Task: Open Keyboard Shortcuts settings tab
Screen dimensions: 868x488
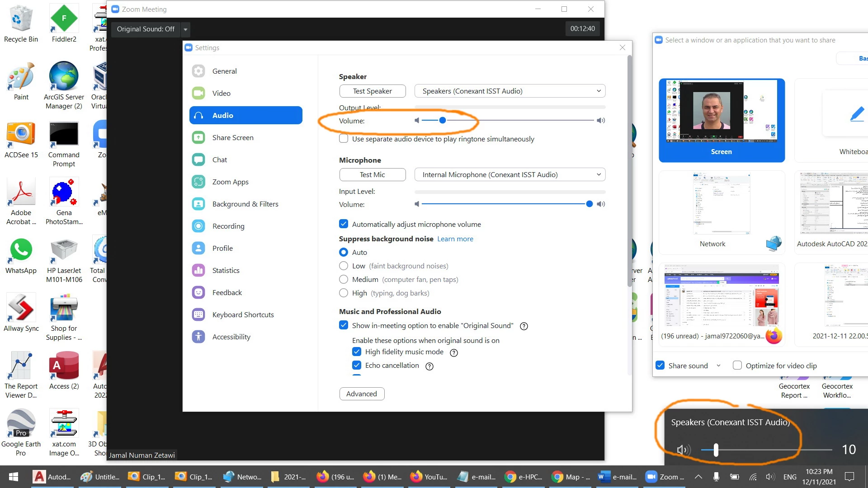Action: [243, 314]
